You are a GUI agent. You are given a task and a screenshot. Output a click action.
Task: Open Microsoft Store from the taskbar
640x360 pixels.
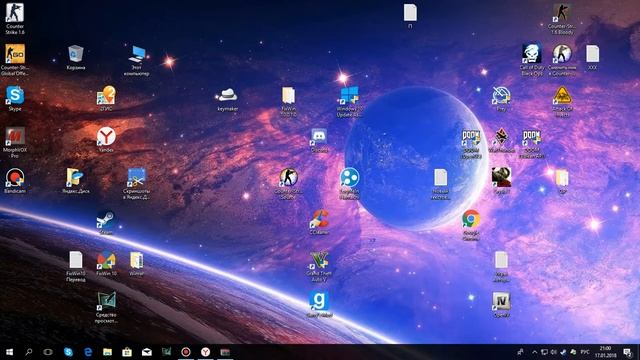click(x=127, y=352)
